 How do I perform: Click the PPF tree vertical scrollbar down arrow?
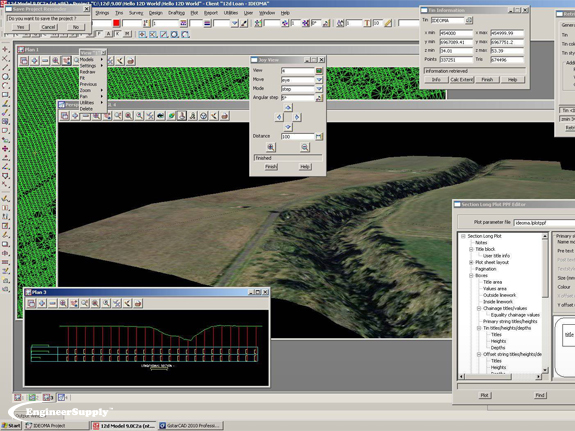tap(545, 370)
